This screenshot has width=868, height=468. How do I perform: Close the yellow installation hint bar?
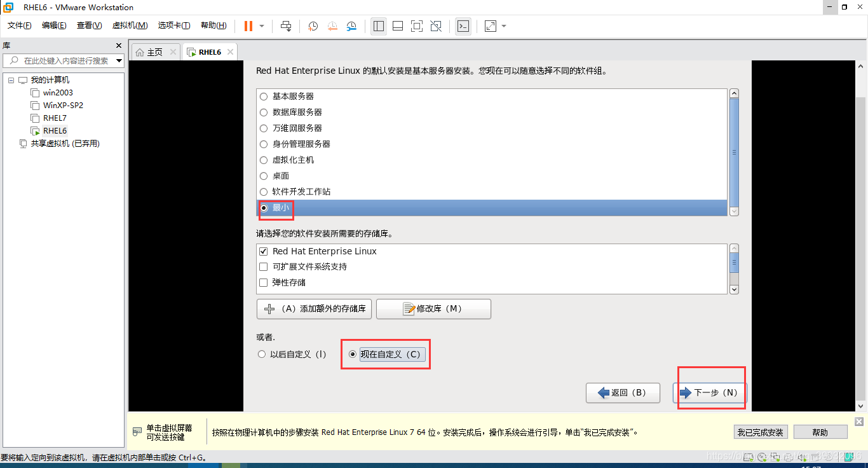point(859,422)
